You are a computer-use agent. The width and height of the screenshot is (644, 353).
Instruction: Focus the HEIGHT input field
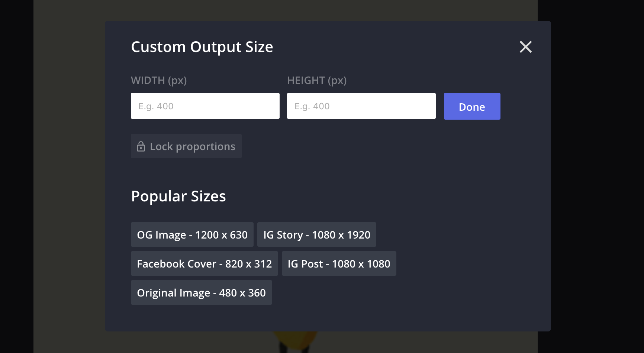tap(361, 106)
